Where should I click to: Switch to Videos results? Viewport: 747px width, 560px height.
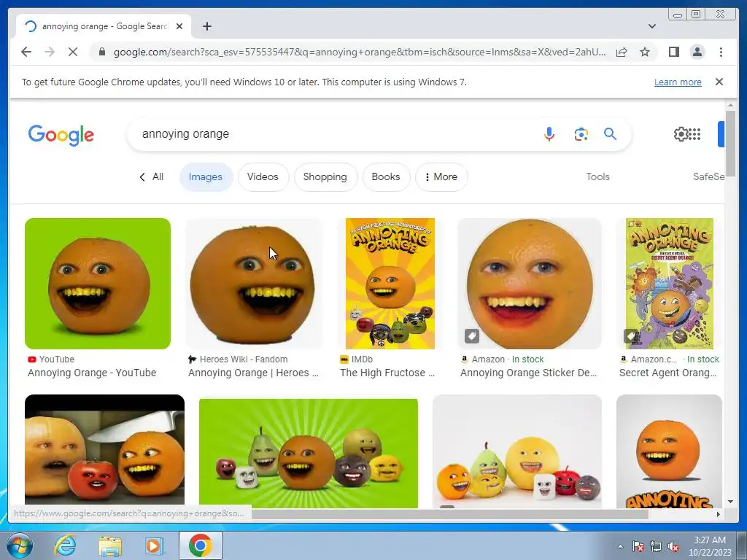click(x=263, y=176)
